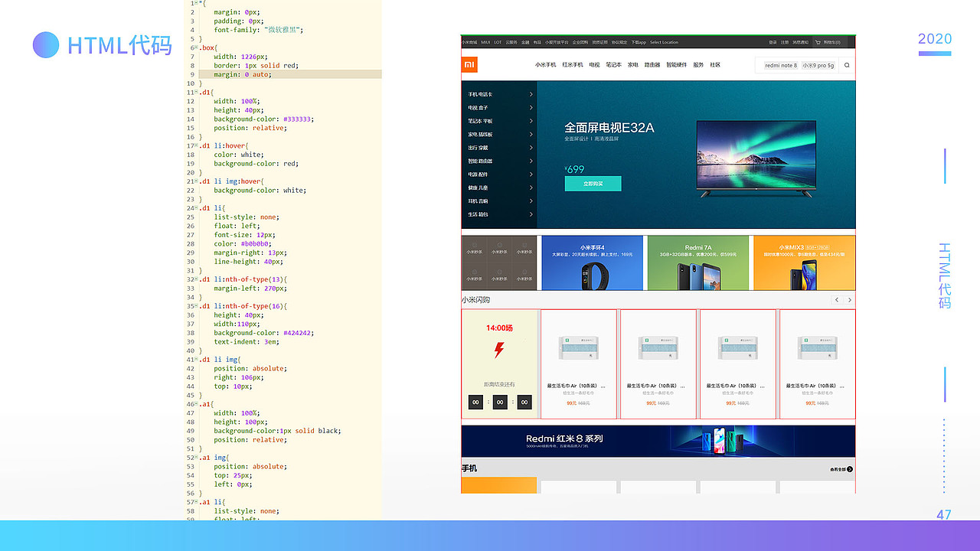Click the 小米闪购 section heading
980x551 pixels.
pyautogui.click(x=475, y=300)
